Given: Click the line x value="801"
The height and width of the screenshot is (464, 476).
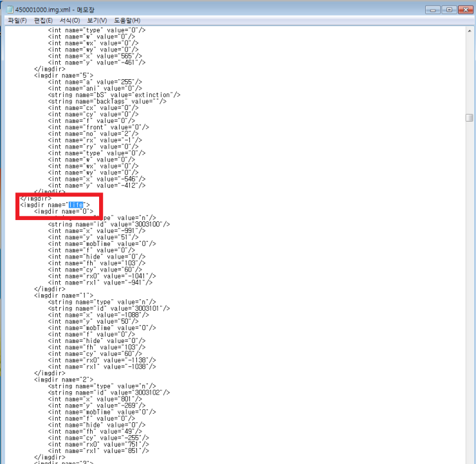Looking at the screenshot, I should click(95, 399).
